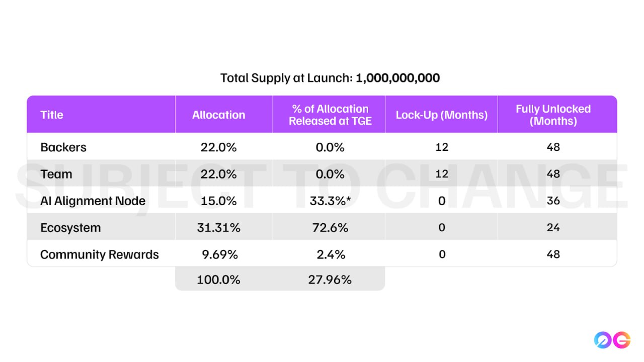Select the Title column header
Image resolution: width=644 pixels, height=362 pixels.
click(x=52, y=115)
